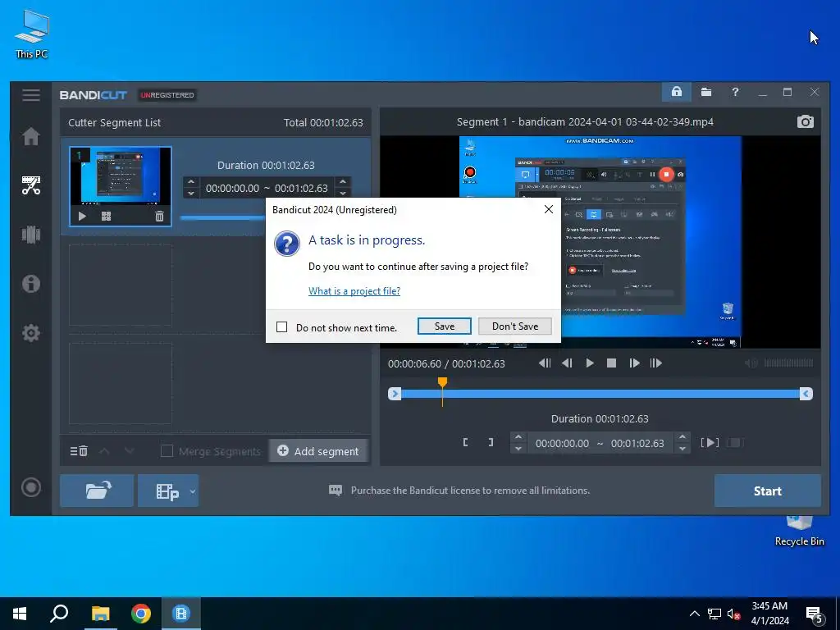Image resolution: width=840 pixels, height=630 pixels.
Task: Click bottom end time field 00:01:02.63
Action: (x=637, y=444)
